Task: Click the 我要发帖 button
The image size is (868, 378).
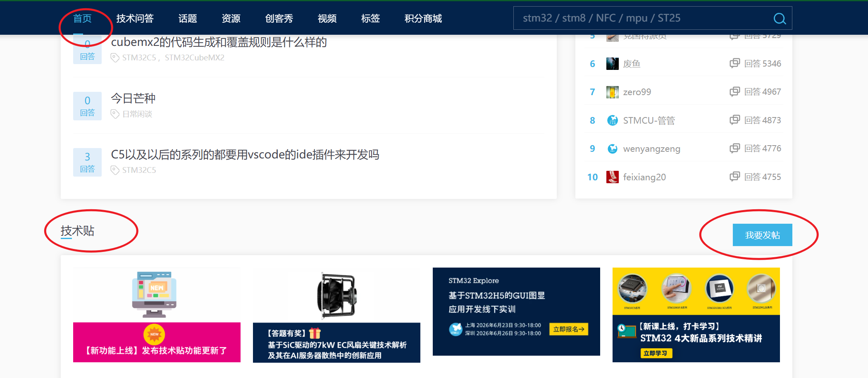Action: click(762, 235)
